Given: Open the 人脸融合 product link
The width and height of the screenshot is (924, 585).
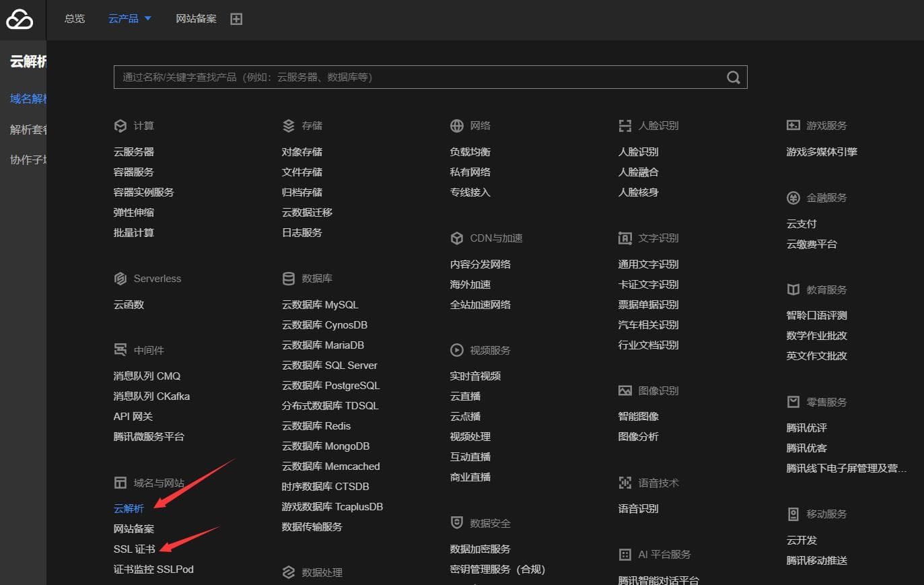Looking at the screenshot, I should click(639, 172).
